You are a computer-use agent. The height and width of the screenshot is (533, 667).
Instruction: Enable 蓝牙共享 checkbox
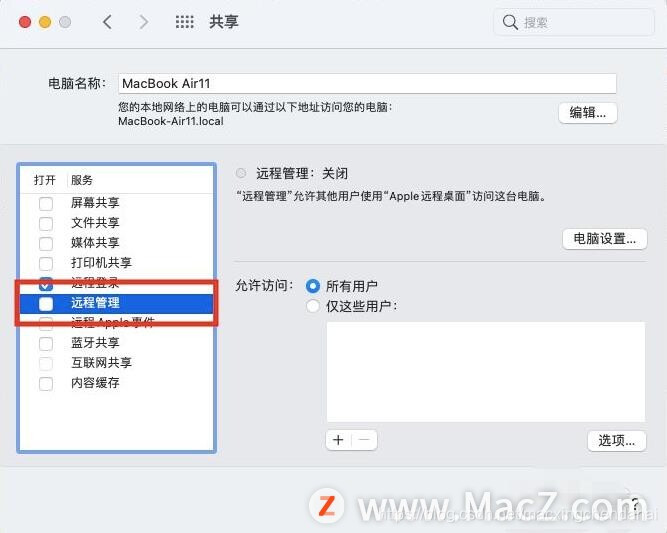[x=46, y=343]
